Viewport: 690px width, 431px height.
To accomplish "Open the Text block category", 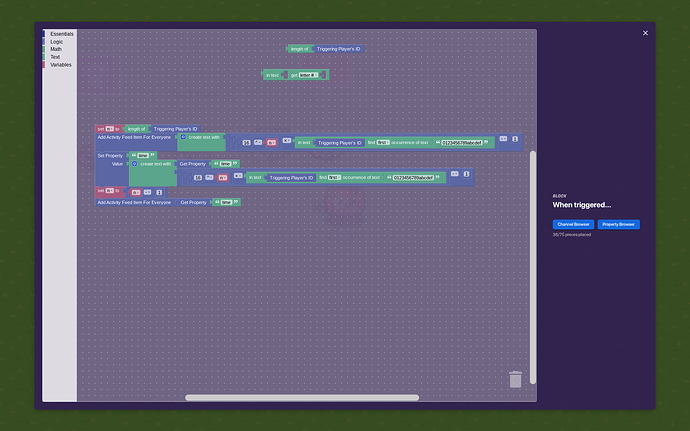I will pyautogui.click(x=55, y=57).
